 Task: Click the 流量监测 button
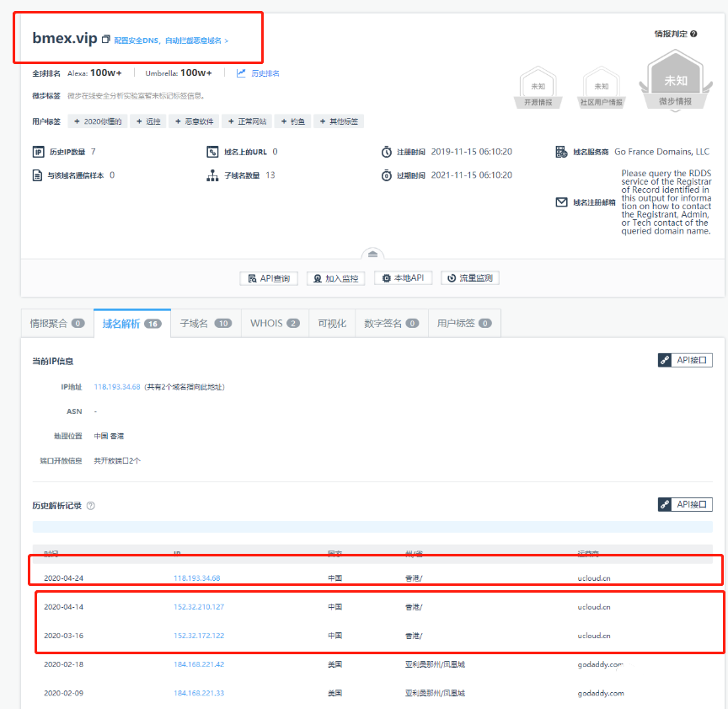click(470, 278)
